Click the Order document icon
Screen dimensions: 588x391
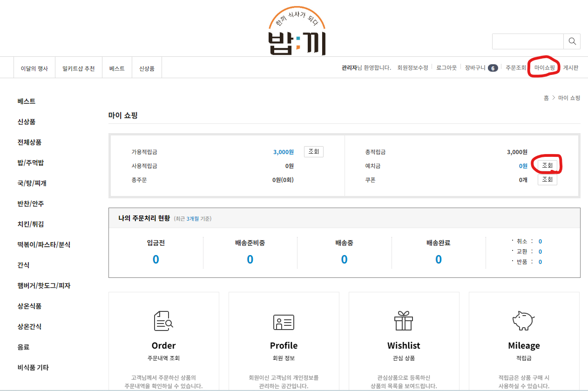[163, 322]
